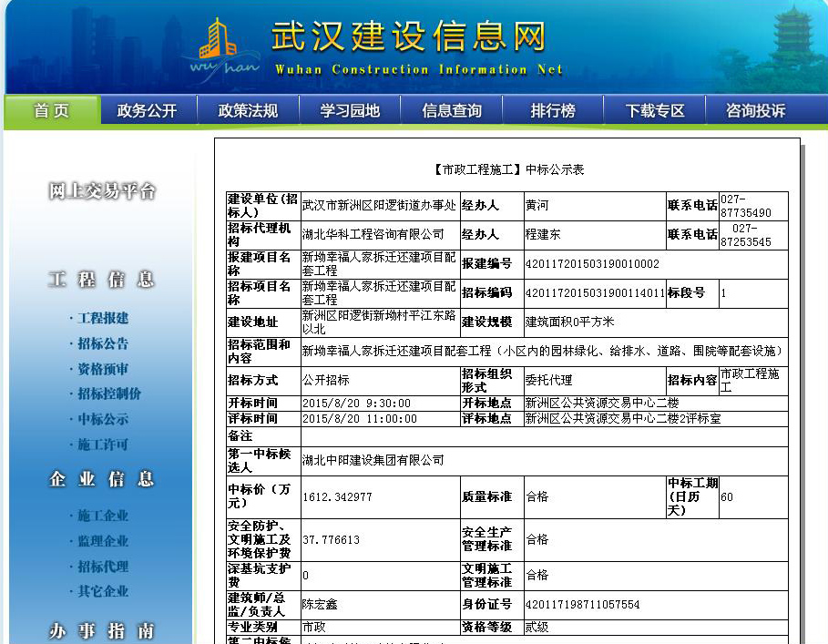This screenshot has width=828, height=644.
Task: Open 下载专区 from the navigation bar
Action: point(655,111)
